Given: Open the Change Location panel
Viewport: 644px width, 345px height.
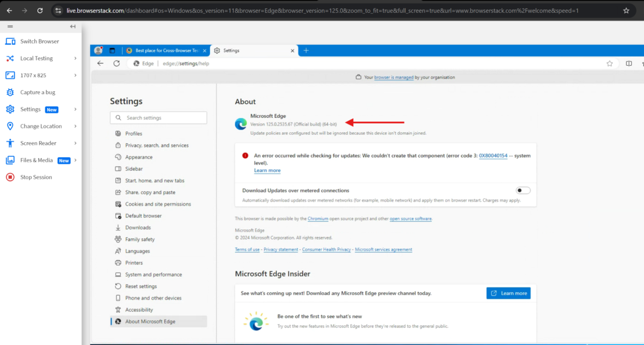Looking at the screenshot, I should click(41, 126).
